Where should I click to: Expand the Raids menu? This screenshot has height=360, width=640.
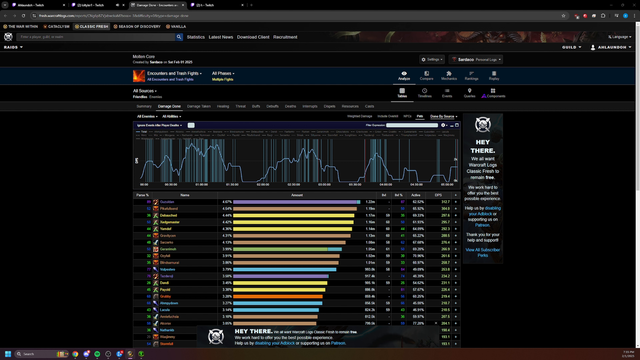coord(13,47)
